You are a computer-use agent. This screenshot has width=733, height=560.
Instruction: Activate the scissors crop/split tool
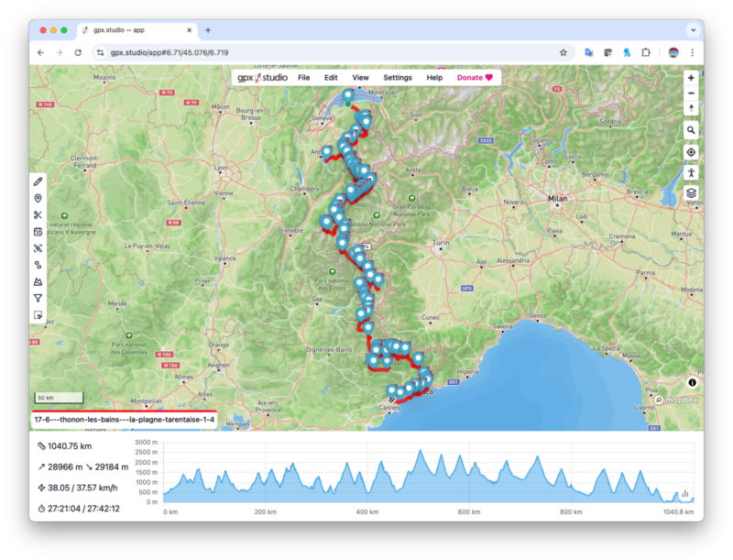38,215
